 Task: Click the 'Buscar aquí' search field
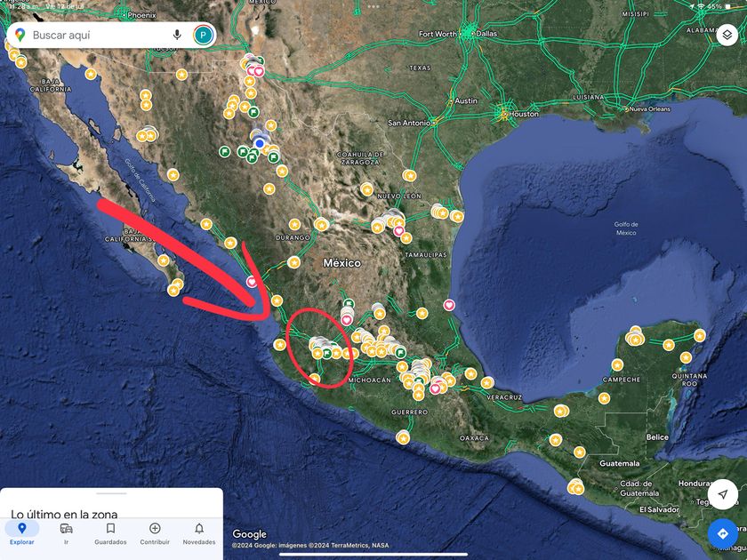pyautogui.click(x=93, y=35)
